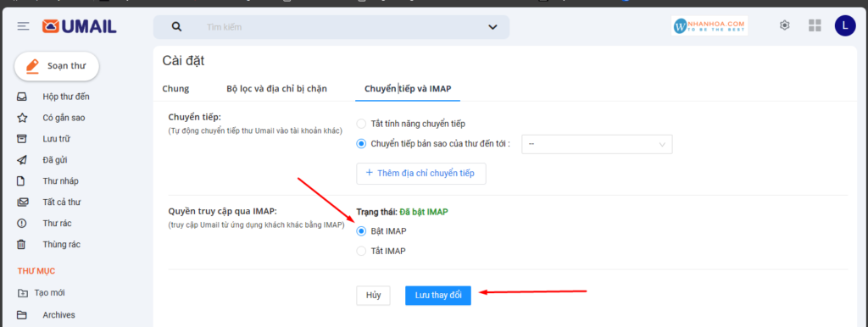This screenshot has width=868, height=327.
Task: Open the forwarding address dropdown
Action: tap(597, 144)
